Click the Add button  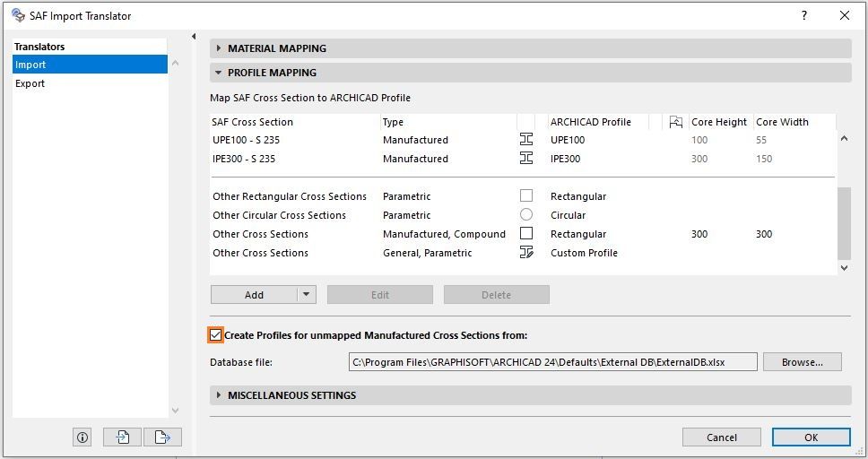click(254, 295)
